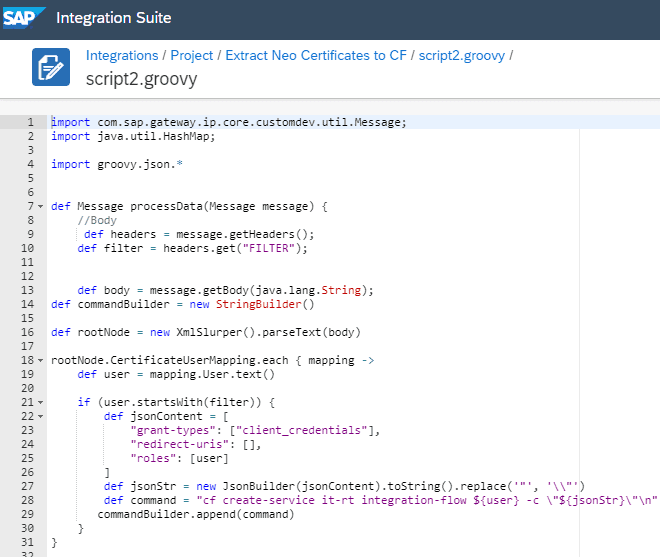Collapse the code fold at line 22
Screen dimensions: 660x557
(x=40, y=416)
